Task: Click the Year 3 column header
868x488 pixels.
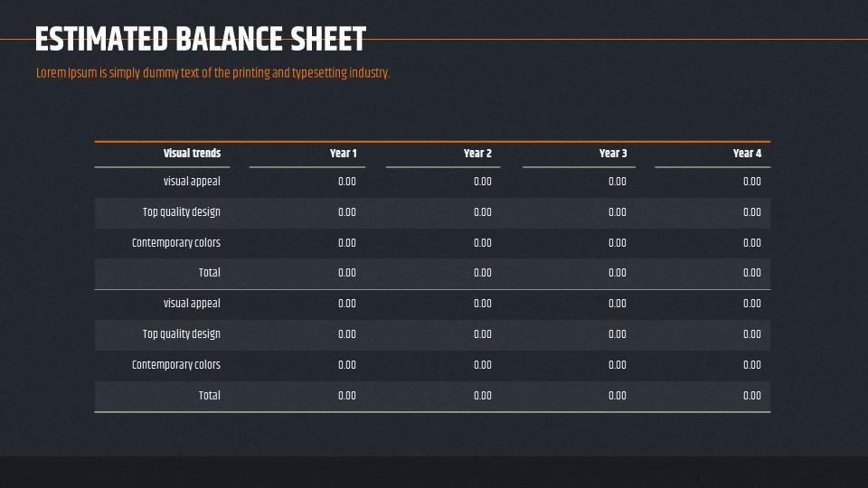Action: pyautogui.click(x=613, y=154)
